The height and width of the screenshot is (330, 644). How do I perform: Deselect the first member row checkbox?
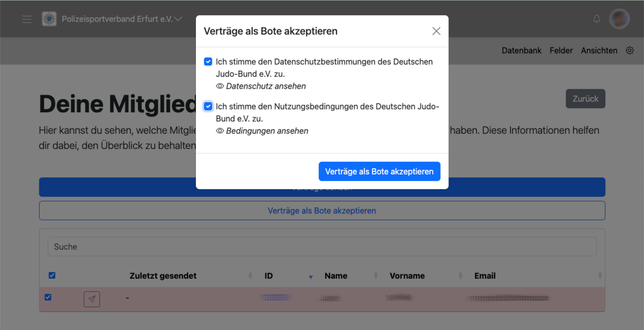(48, 297)
